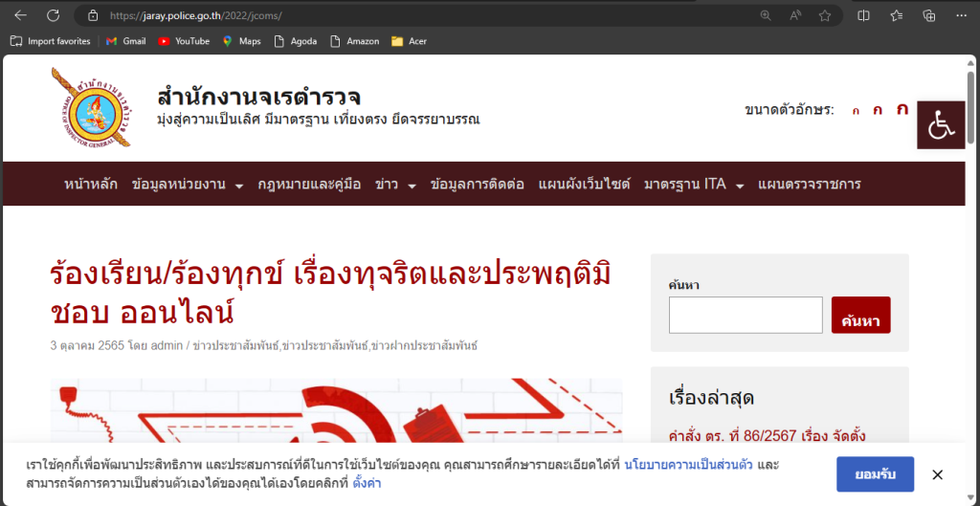Click the back navigation arrow

click(20, 15)
